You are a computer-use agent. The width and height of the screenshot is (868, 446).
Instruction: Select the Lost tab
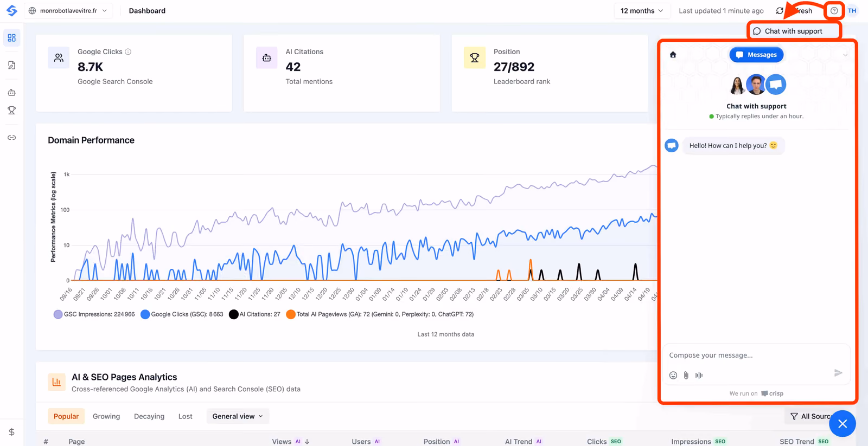click(x=186, y=416)
